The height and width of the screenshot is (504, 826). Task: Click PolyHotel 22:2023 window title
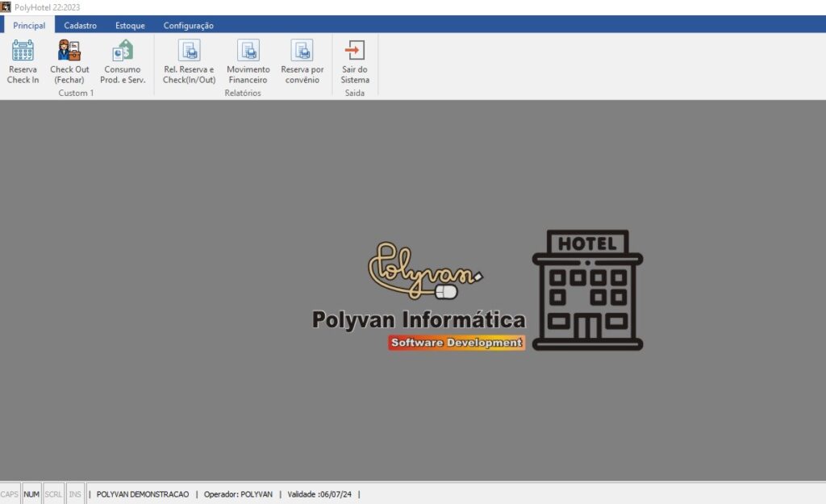pos(48,7)
